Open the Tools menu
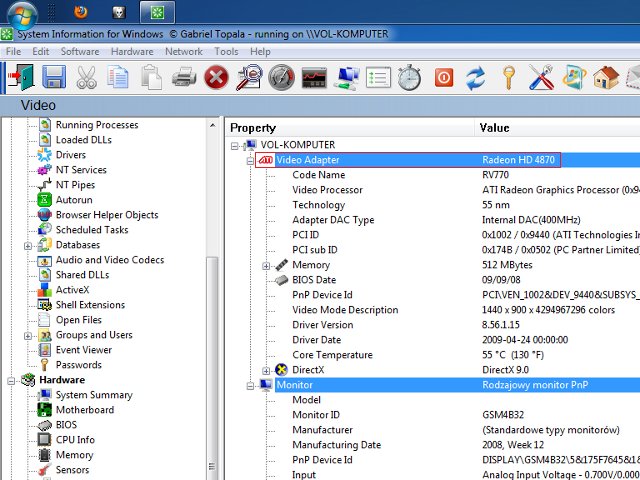Screen dimensions: 640x480 click(226, 52)
